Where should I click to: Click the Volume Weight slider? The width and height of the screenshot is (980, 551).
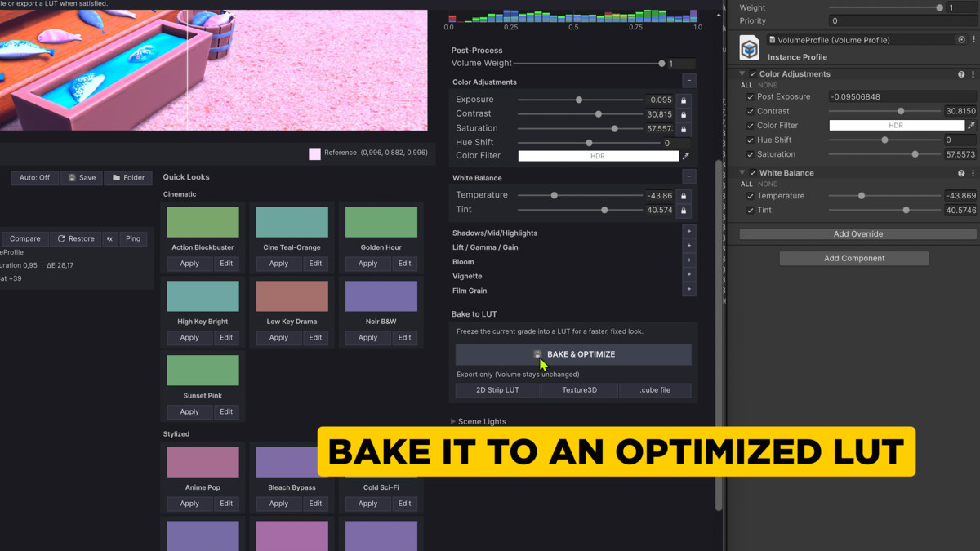(x=588, y=64)
